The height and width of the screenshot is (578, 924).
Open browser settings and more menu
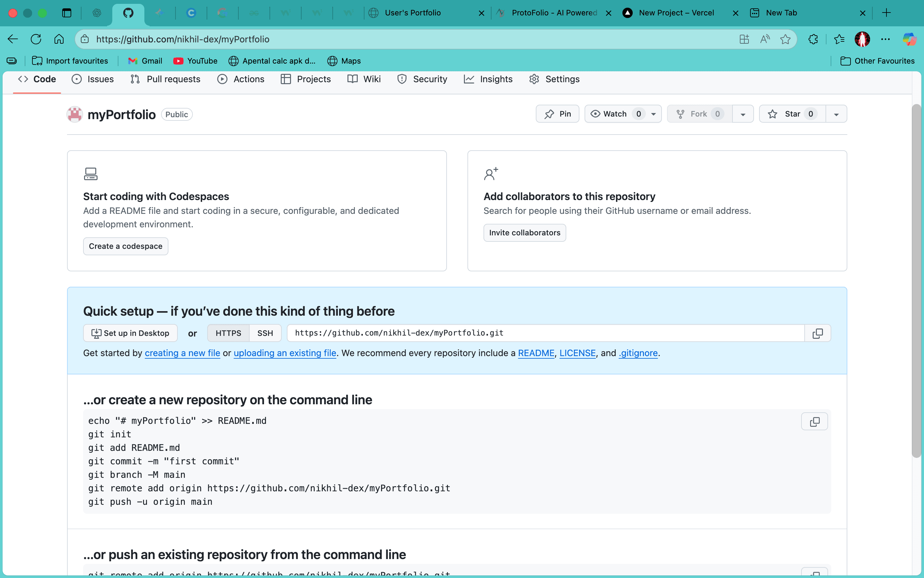tap(886, 39)
